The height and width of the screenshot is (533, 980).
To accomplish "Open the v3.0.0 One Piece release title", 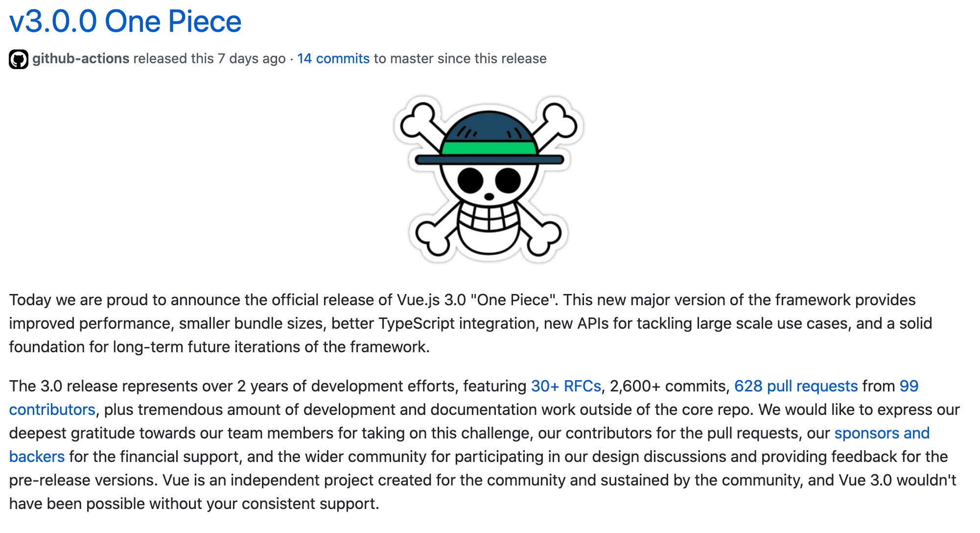I will pos(125,22).
